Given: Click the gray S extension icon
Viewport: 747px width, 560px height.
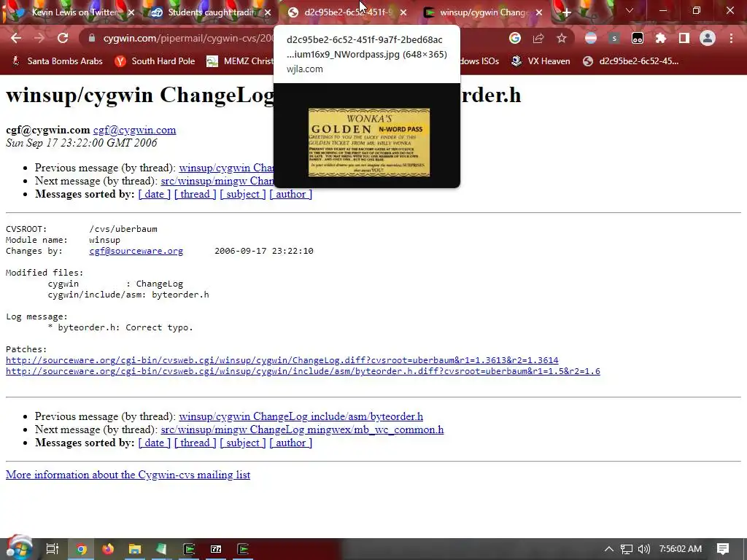Looking at the screenshot, I should pyautogui.click(x=614, y=38).
